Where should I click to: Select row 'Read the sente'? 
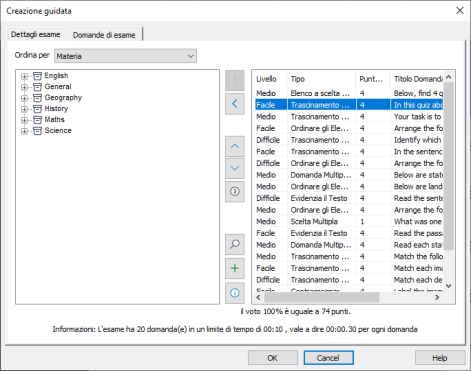(348, 198)
